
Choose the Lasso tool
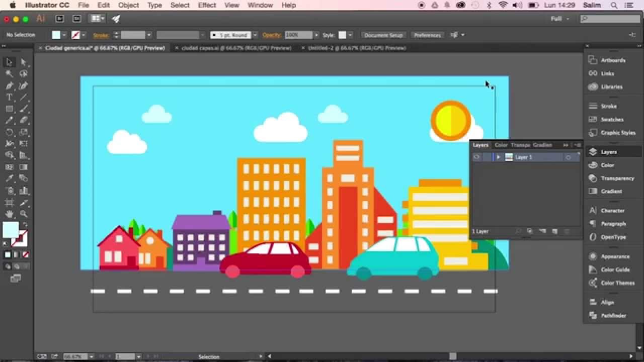(x=24, y=74)
